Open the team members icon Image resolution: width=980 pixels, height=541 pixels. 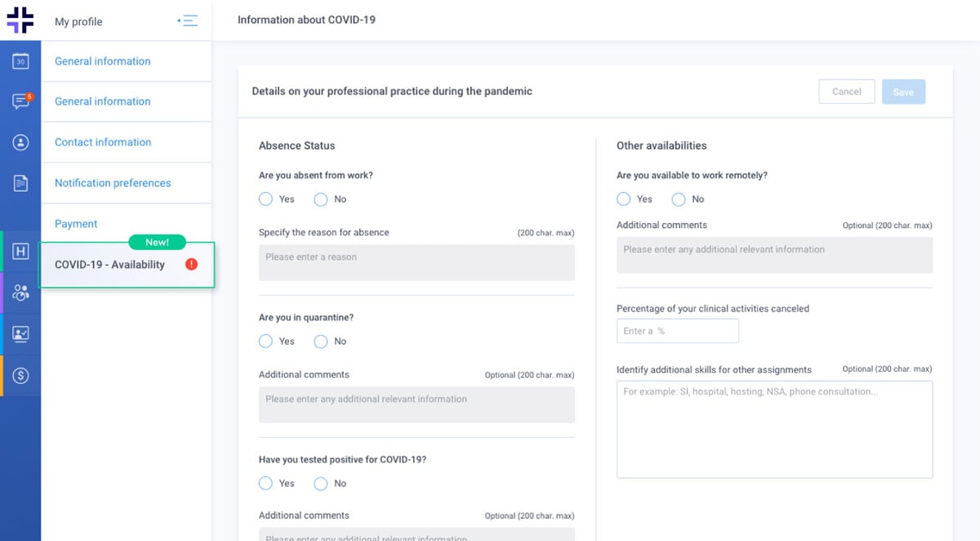[x=20, y=291]
